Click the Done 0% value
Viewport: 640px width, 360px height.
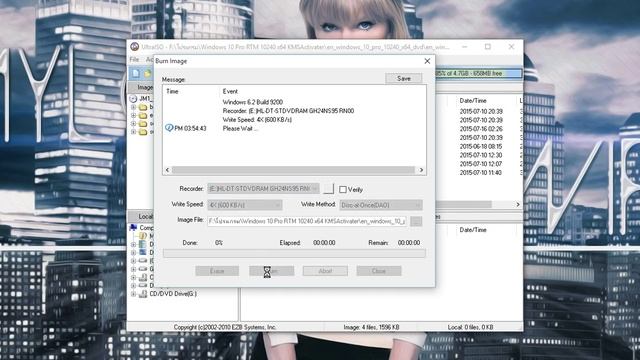click(x=219, y=242)
